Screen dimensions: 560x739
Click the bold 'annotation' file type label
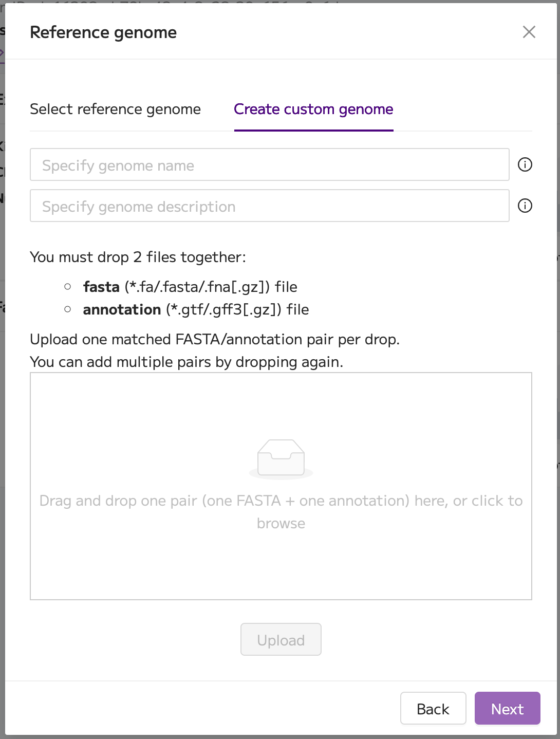pos(122,309)
